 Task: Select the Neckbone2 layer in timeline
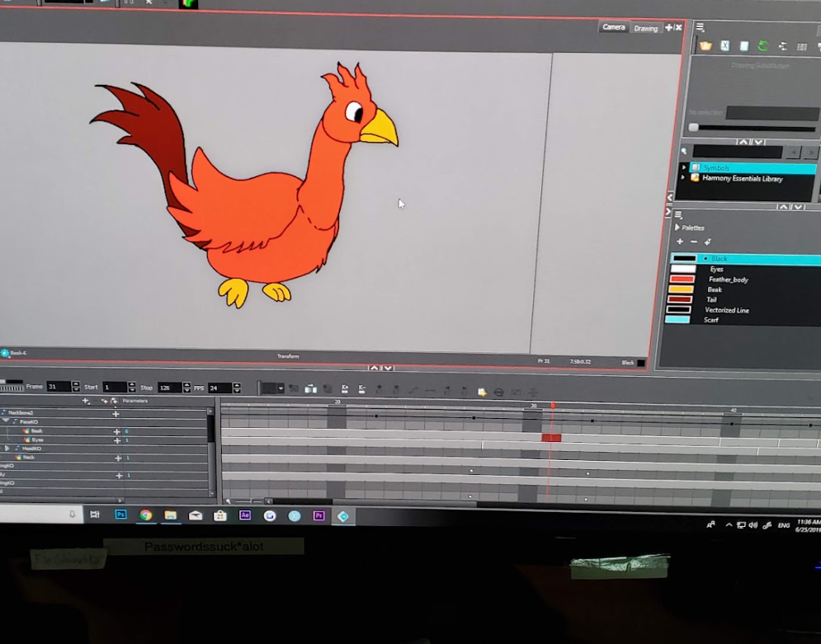(21, 413)
